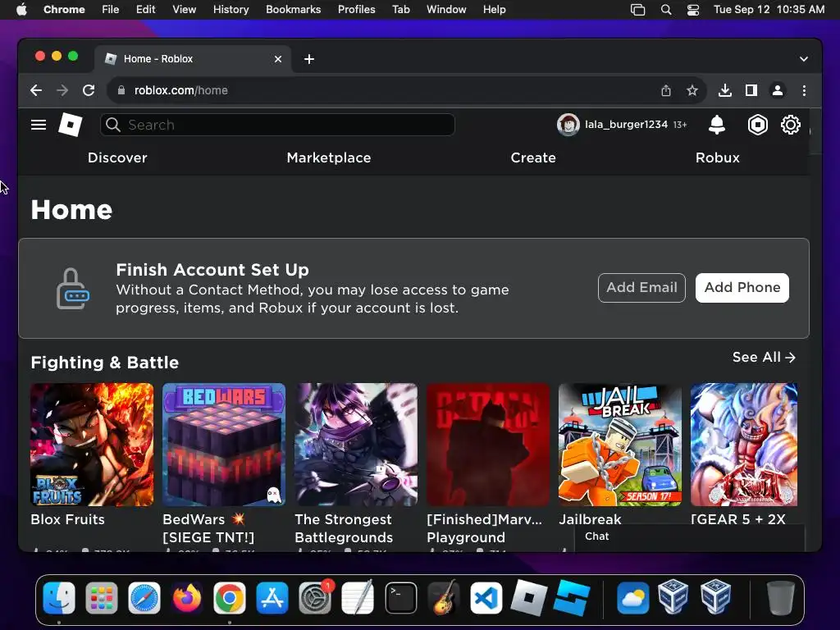Screen dimensions: 840x630
Task: Click the Roblox Search field
Action: 277,125
